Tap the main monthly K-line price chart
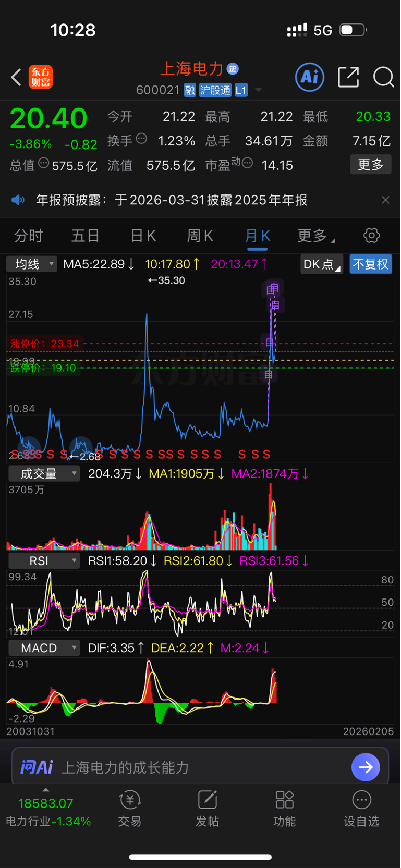The height and width of the screenshot is (868, 401). [x=200, y=368]
